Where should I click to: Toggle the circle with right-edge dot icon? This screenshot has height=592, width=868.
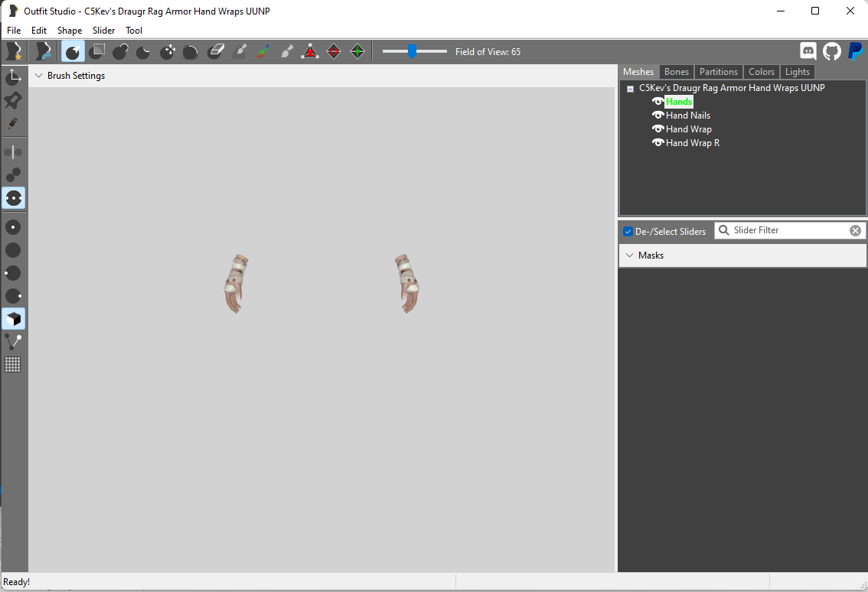[x=13, y=295]
